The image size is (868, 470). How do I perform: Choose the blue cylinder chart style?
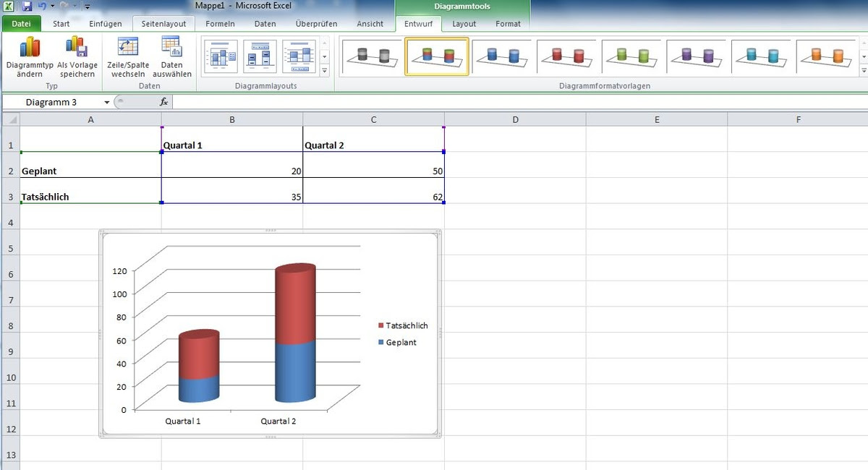(503, 56)
